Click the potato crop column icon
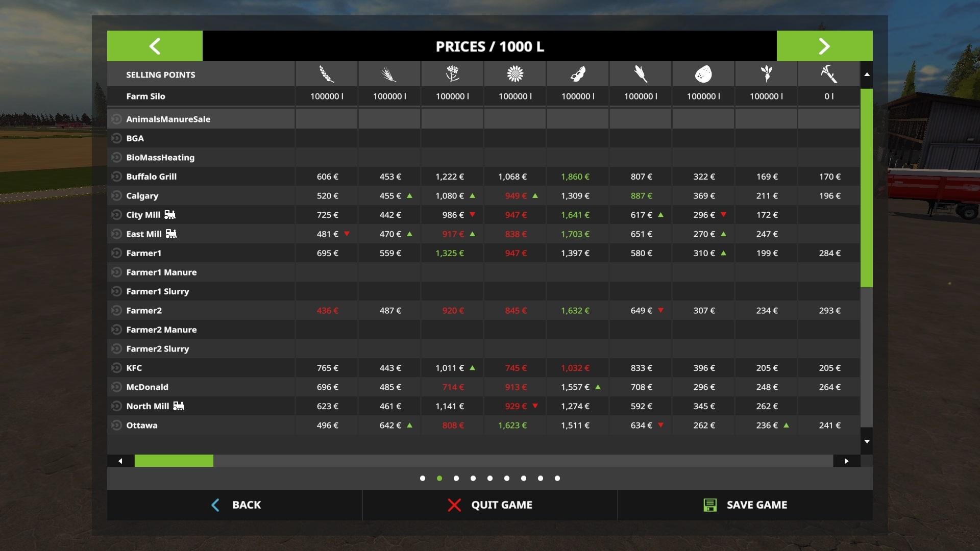This screenshot has height=551, width=980. 703,74
